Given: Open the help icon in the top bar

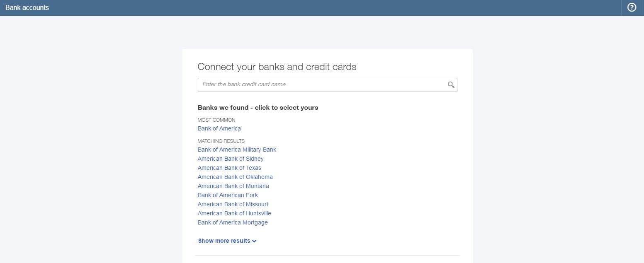Looking at the screenshot, I should click(631, 7).
